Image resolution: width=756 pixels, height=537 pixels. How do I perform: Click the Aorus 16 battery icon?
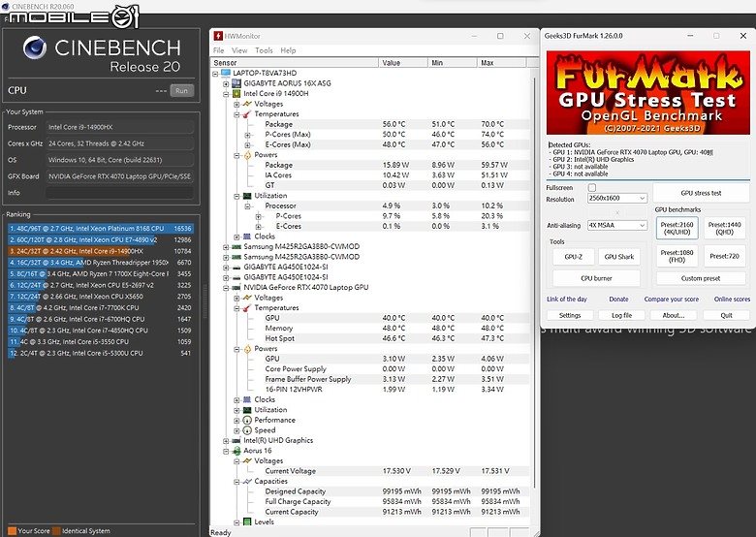tap(236, 451)
